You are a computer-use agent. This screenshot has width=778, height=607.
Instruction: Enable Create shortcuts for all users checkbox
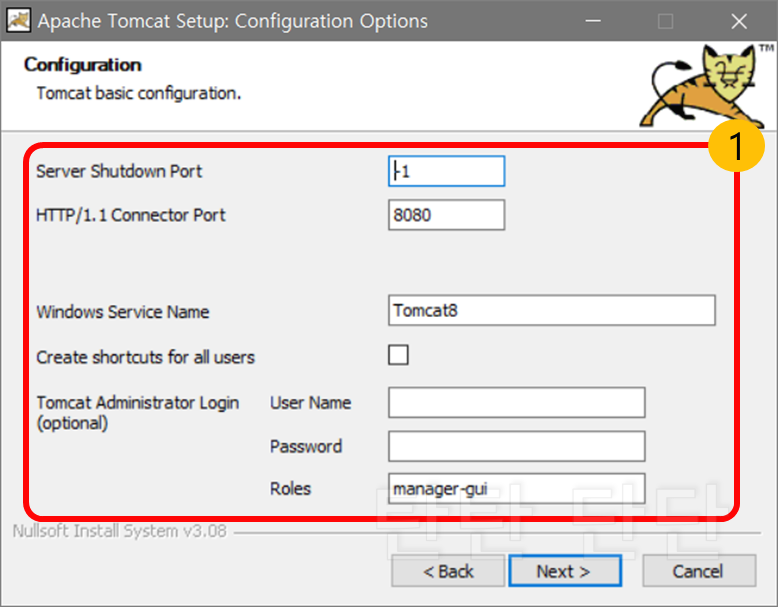[398, 355]
